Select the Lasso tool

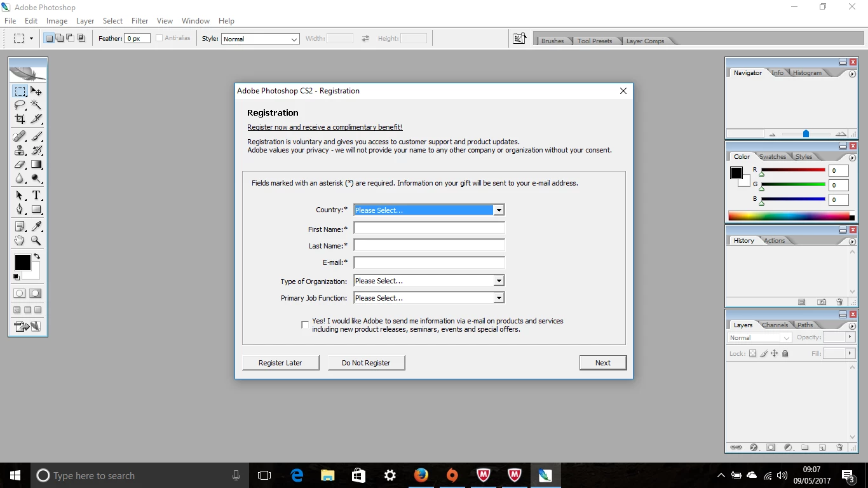pos(20,105)
